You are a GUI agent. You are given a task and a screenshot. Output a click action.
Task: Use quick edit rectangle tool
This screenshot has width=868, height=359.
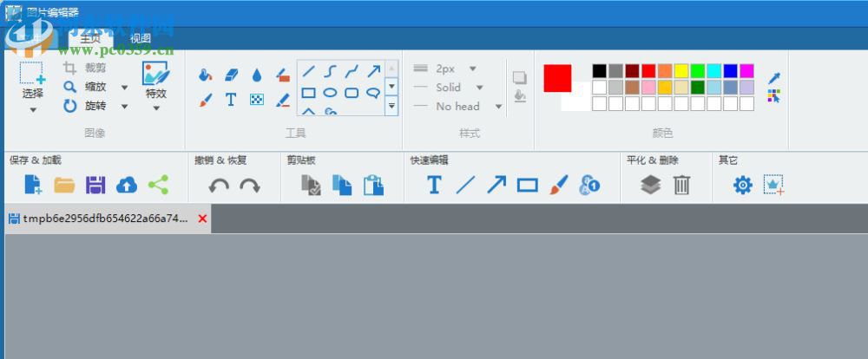tap(527, 186)
